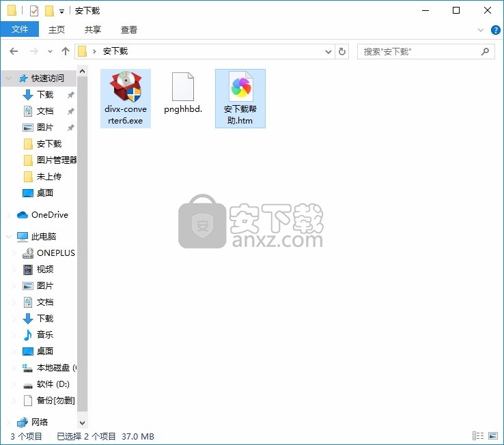Open 网络 in the navigation pane
This screenshot has width=504, height=445.
pos(39,422)
